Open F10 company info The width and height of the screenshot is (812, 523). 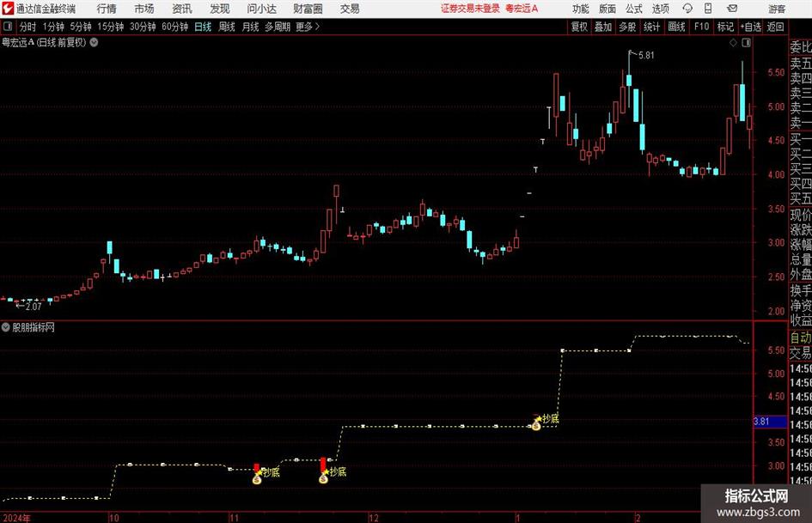click(701, 27)
